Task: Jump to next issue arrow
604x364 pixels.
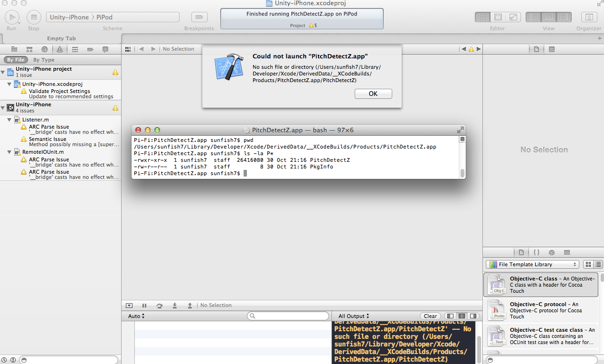Action: [x=479, y=49]
